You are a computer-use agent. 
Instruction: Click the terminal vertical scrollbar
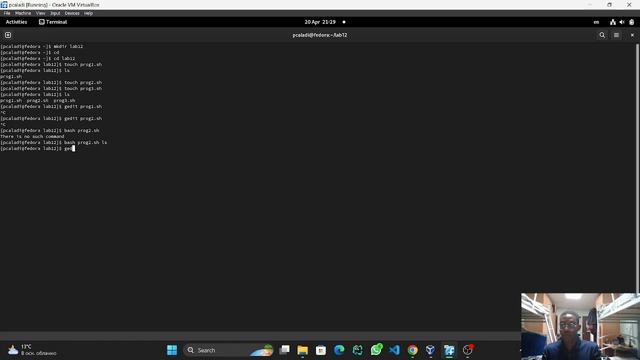coord(638,167)
